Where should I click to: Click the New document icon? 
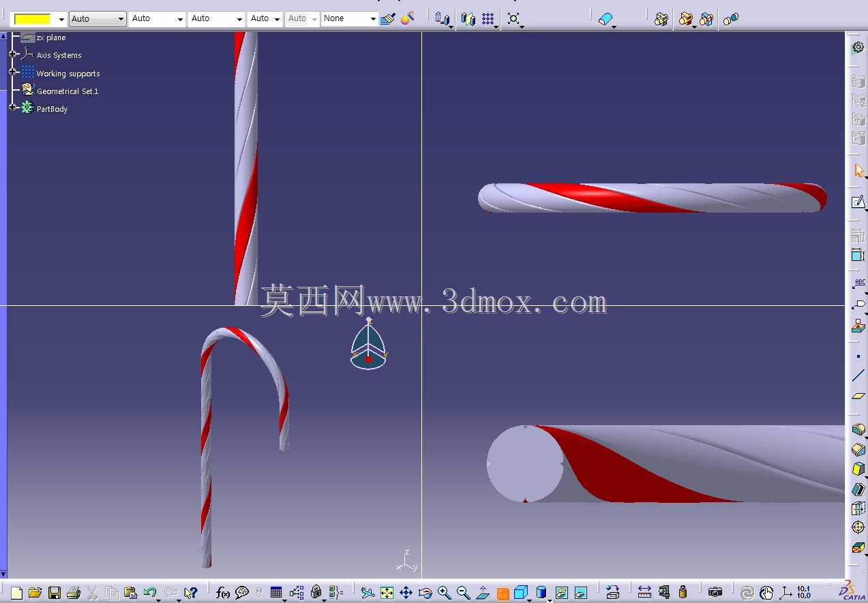click(x=17, y=593)
